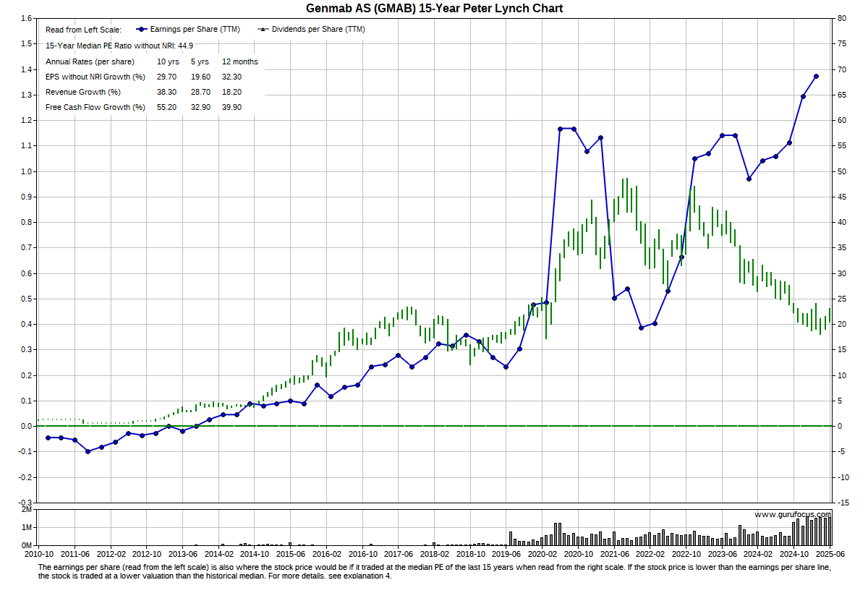Click the 2012-02 x-axis date label

111,554
